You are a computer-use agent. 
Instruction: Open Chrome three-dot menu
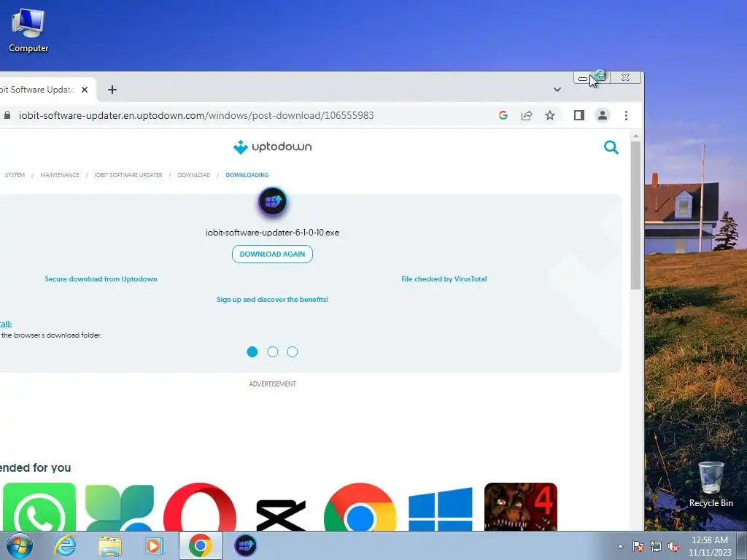pos(626,115)
